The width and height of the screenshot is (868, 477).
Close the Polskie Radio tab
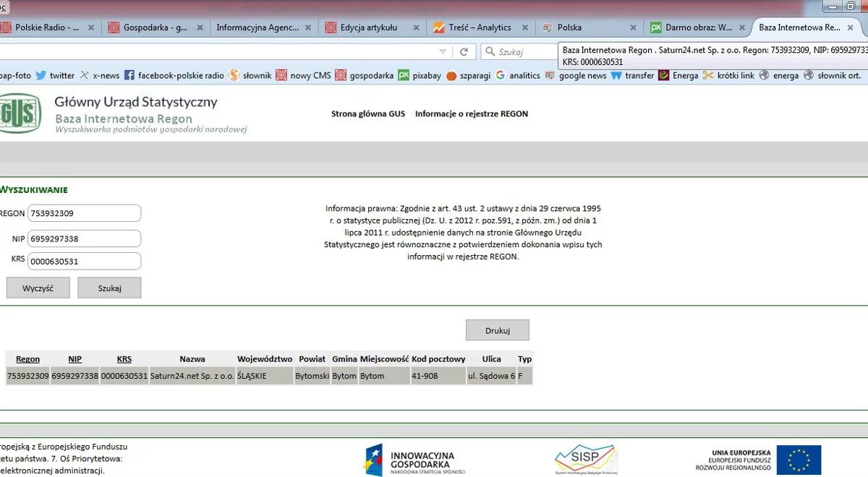click(x=91, y=27)
